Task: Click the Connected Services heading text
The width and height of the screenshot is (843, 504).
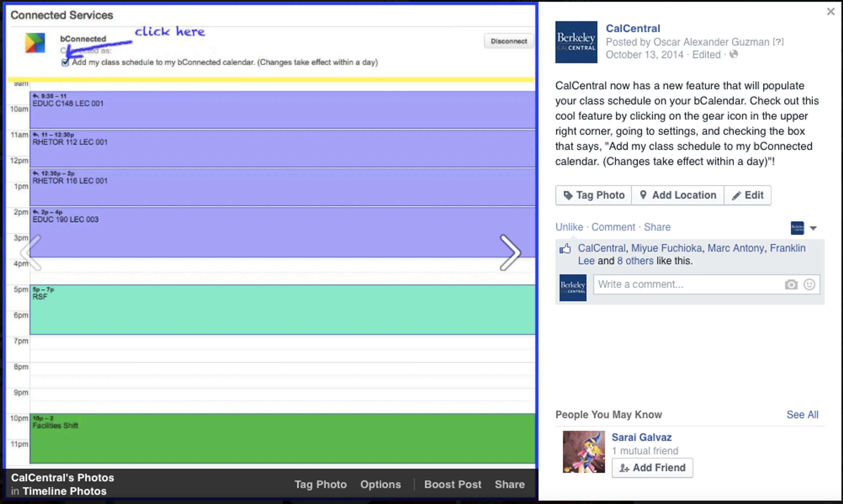Action: (62, 15)
